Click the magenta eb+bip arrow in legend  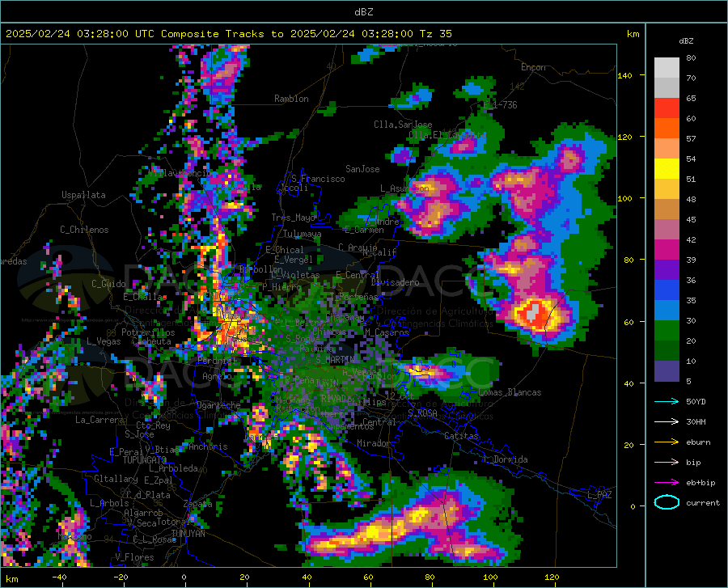point(667,483)
